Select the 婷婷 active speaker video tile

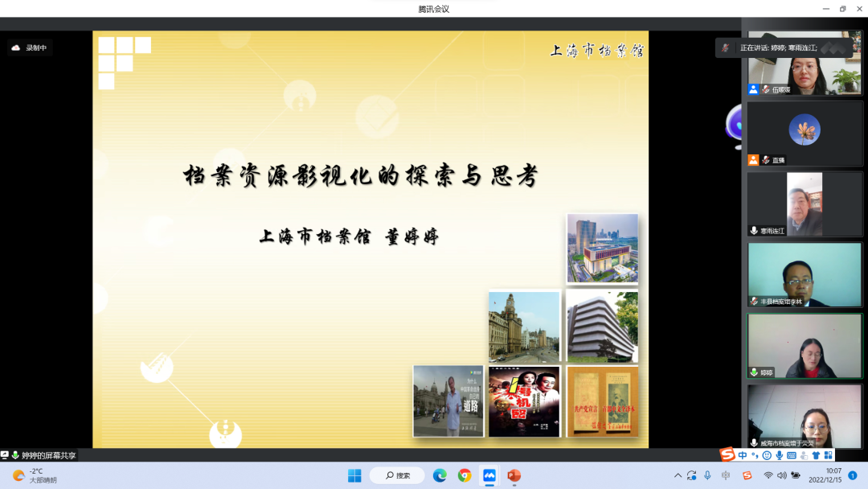tap(805, 346)
